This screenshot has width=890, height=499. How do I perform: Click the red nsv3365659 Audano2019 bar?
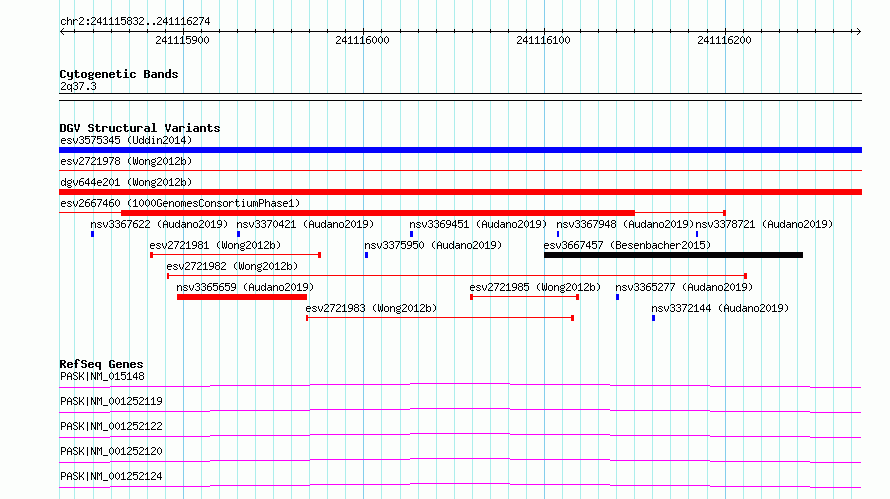point(242,297)
